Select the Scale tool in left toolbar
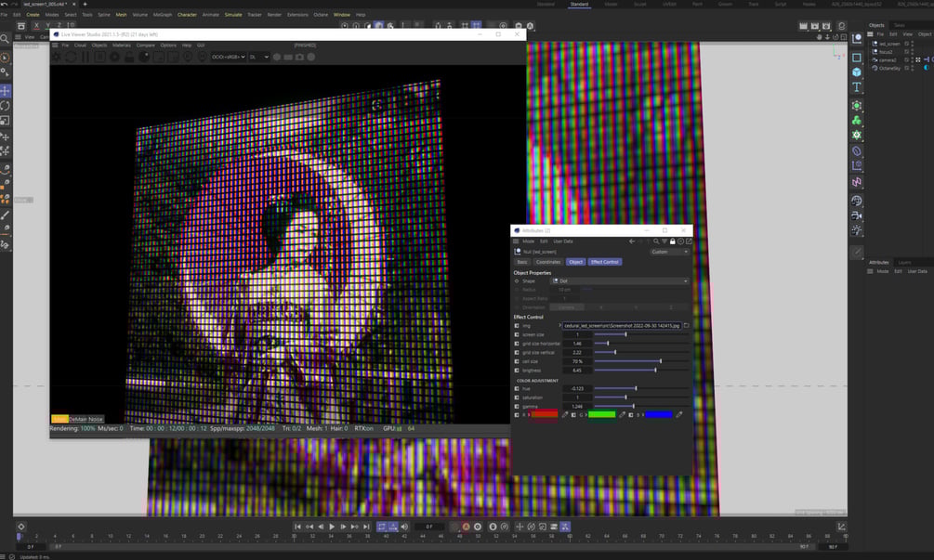 (x=6, y=121)
